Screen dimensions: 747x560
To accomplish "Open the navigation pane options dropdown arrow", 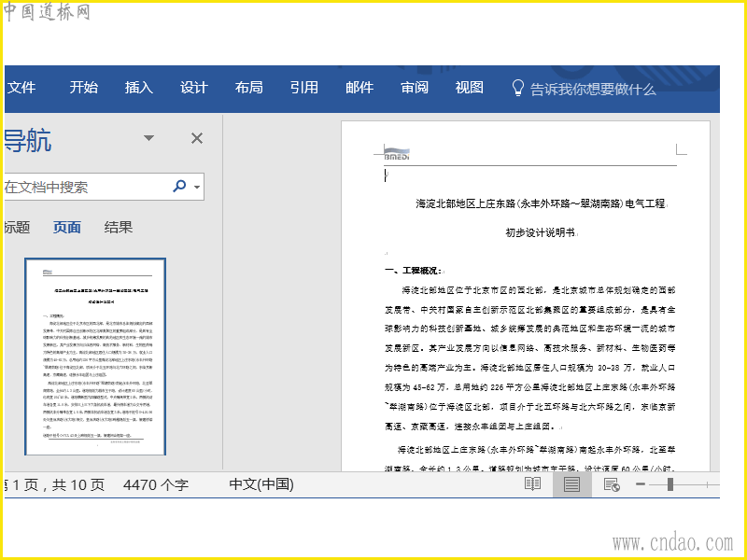I will point(148,138).
